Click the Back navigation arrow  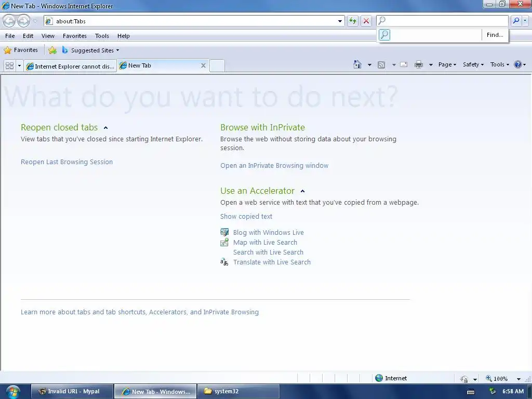click(x=9, y=21)
